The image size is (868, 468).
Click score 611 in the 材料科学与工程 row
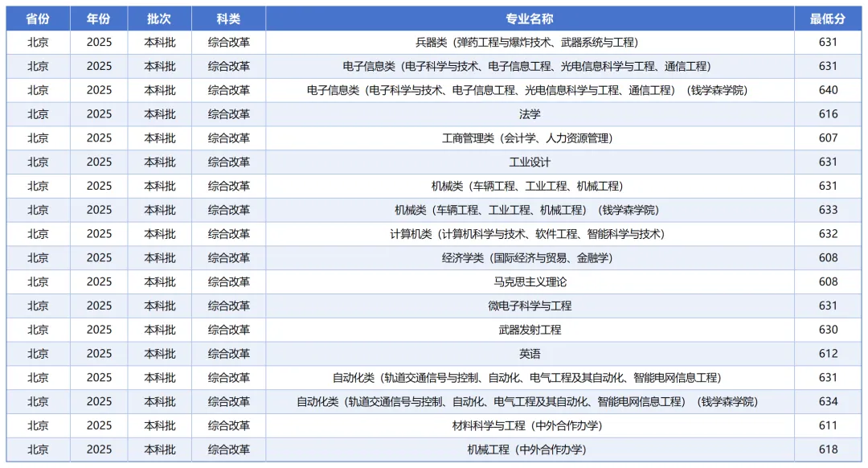click(828, 426)
